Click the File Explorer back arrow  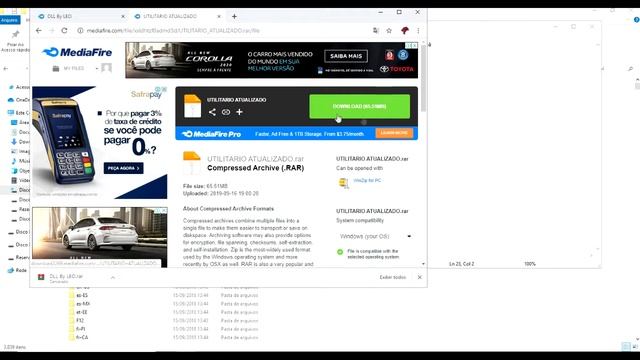6,68
